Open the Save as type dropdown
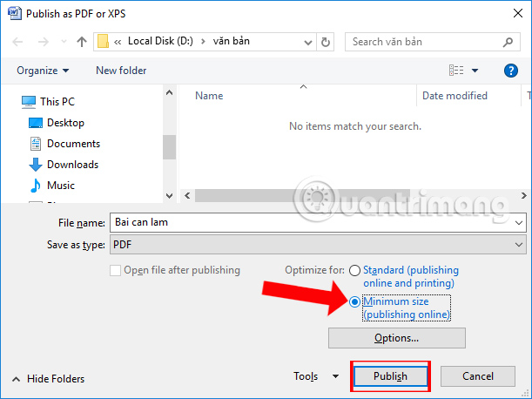Image resolution: width=532 pixels, height=399 pixels. (318, 245)
